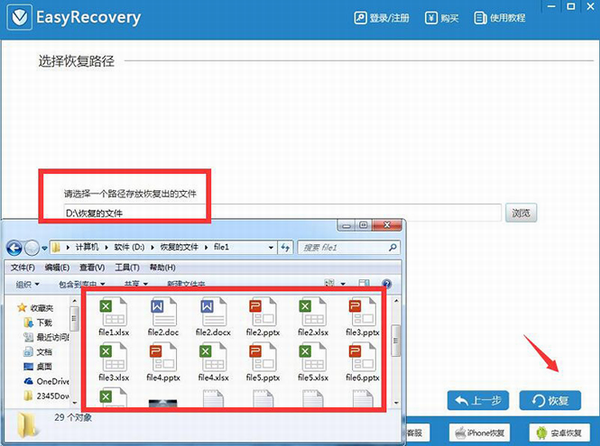The image size is (600, 446).
Task: Select file2.xlsx Excel file icon
Action: coord(313,317)
